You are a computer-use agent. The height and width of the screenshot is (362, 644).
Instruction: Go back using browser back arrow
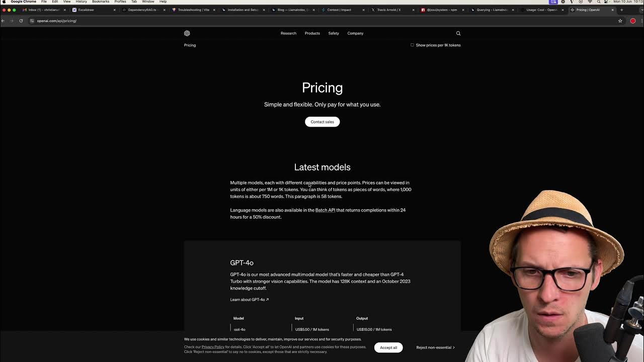point(3,21)
